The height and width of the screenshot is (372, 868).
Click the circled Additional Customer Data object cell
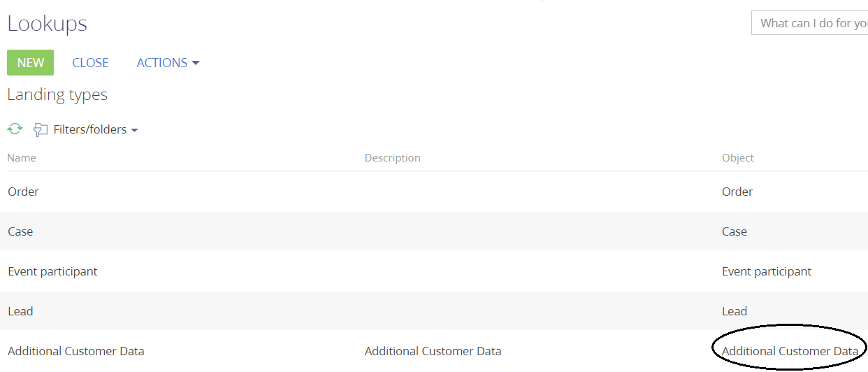tap(790, 351)
